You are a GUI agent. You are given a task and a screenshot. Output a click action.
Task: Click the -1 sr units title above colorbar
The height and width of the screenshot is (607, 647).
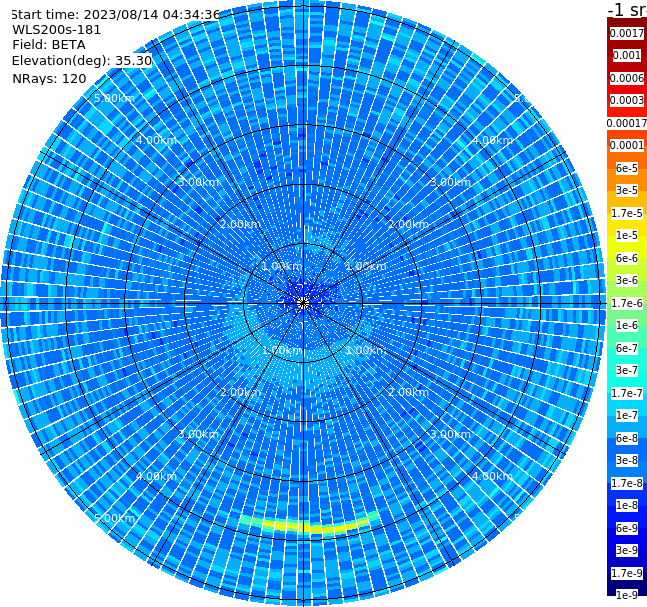click(x=627, y=9)
